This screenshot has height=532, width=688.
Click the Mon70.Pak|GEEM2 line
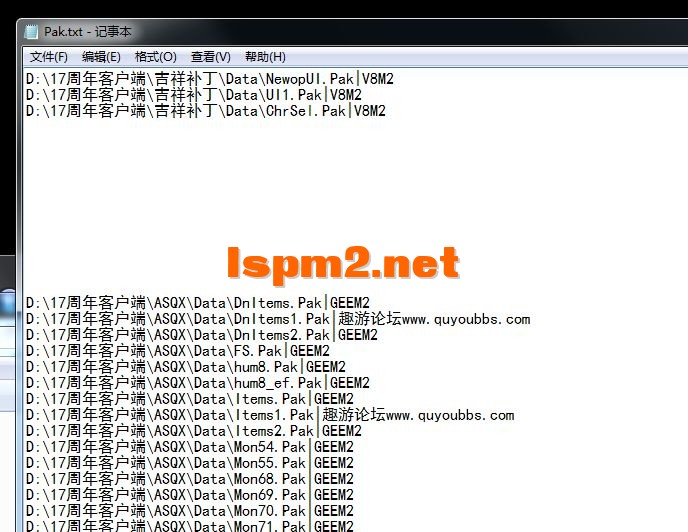pos(190,510)
